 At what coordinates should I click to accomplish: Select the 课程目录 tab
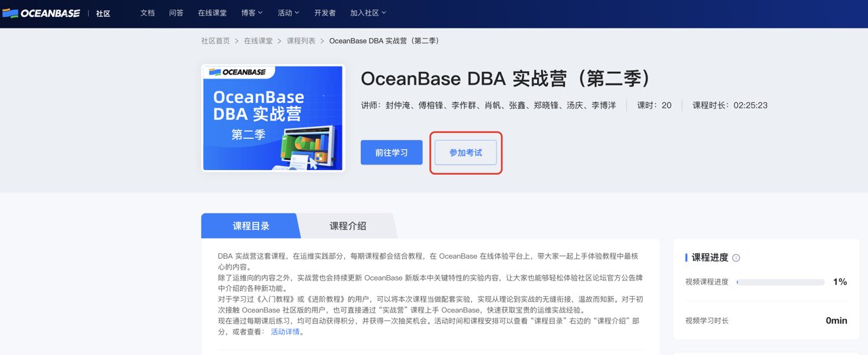tap(251, 226)
